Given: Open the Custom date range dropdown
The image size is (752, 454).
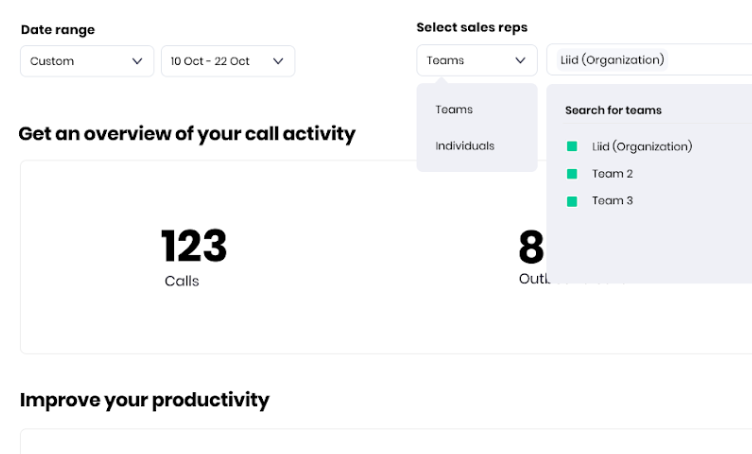Looking at the screenshot, I should pyautogui.click(x=86, y=61).
